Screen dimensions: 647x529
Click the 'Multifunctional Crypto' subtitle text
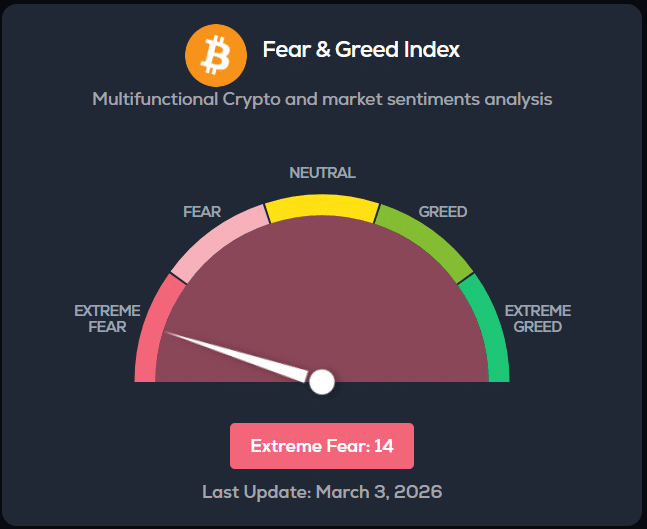pos(322,99)
